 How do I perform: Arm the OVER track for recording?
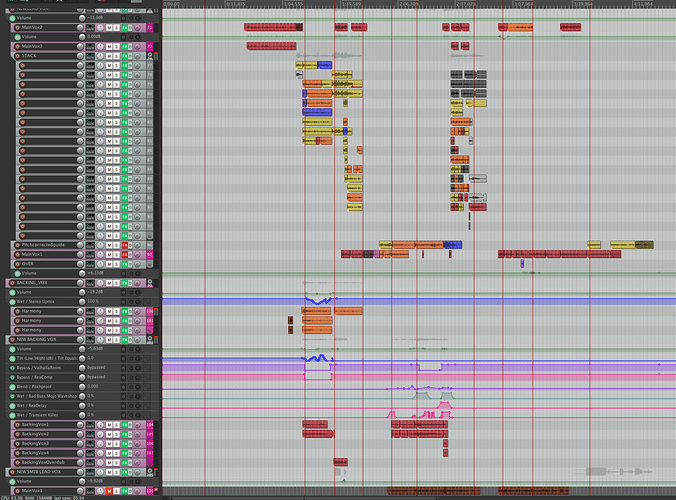click(17, 264)
